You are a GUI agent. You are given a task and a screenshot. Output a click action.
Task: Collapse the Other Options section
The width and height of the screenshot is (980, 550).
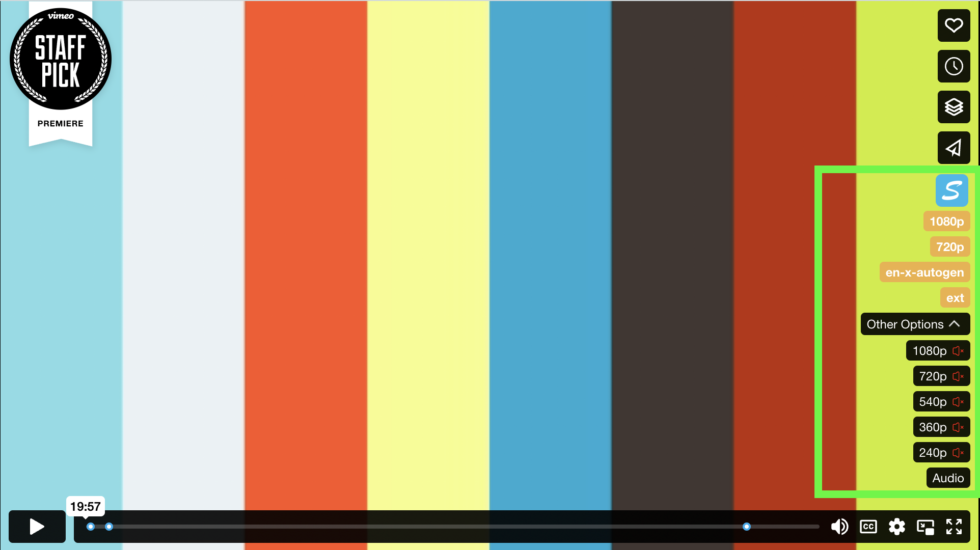coord(914,324)
